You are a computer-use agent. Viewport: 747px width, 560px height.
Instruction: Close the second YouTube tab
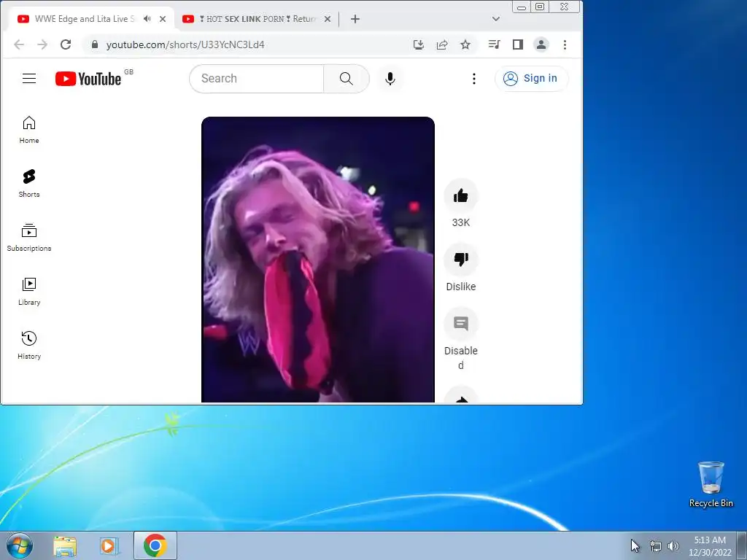tap(328, 19)
